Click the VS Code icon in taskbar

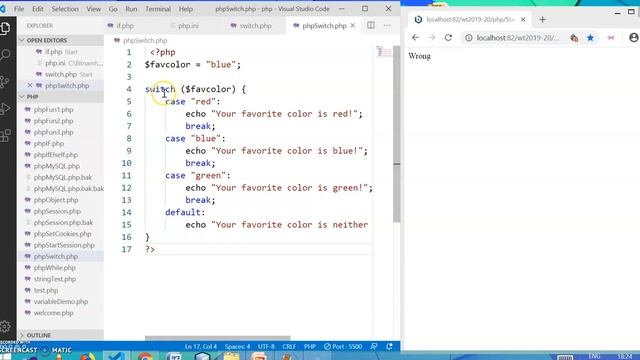(x=116, y=356)
